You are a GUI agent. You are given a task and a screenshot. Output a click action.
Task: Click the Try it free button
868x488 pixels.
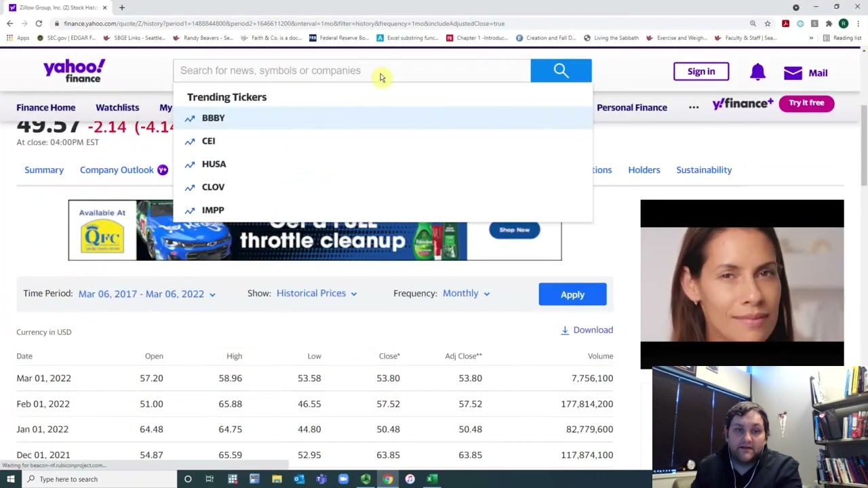[806, 103]
